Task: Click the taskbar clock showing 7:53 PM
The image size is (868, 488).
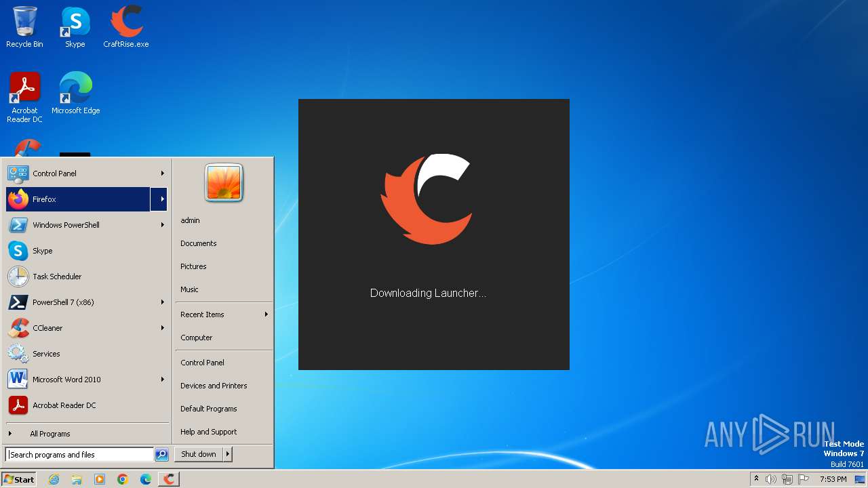Action: (x=833, y=479)
